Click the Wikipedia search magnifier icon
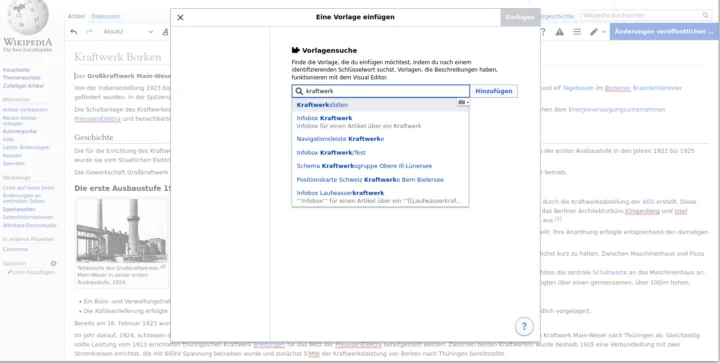This screenshot has height=363, width=720. coord(706,16)
